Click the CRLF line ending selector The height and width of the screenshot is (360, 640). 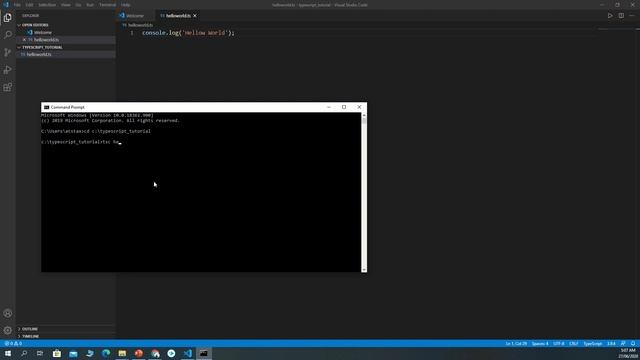(x=573, y=344)
